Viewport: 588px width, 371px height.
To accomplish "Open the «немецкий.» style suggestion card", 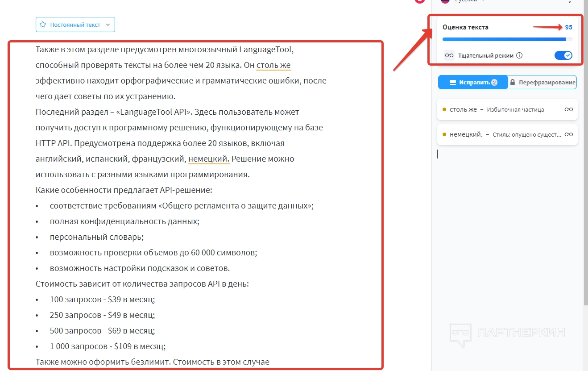I will point(500,134).
